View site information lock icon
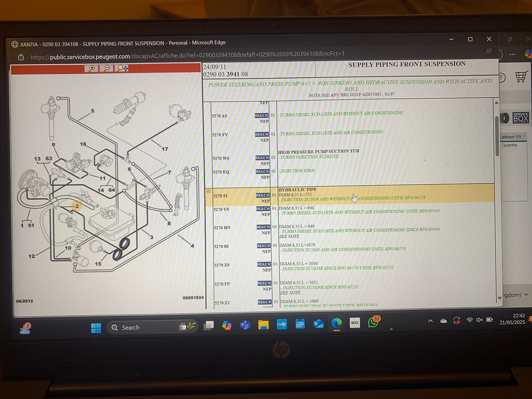This screenshot has width=532, height=399. point(21,57)
